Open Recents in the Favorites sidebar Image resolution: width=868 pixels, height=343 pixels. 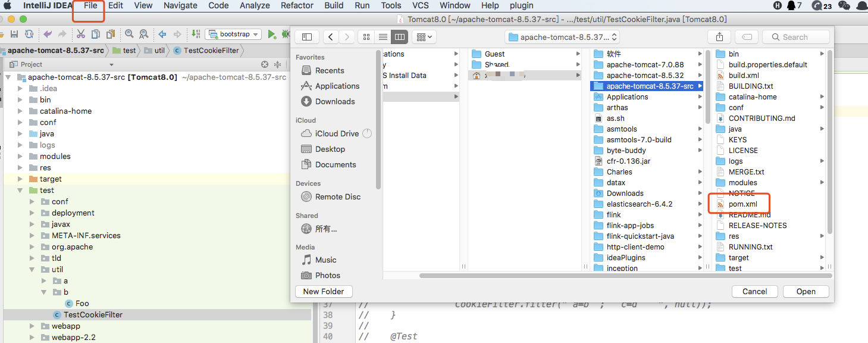click(x=330, y=70)
